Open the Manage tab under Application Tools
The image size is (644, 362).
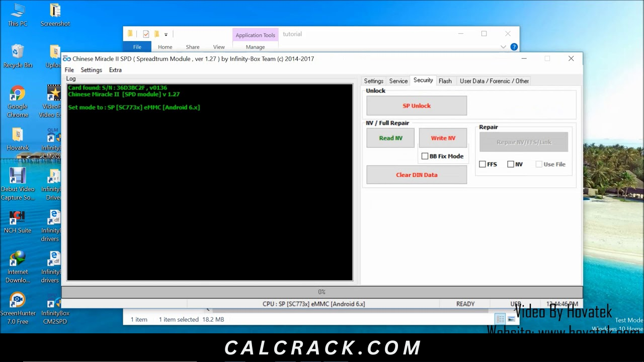click(255, 47)
